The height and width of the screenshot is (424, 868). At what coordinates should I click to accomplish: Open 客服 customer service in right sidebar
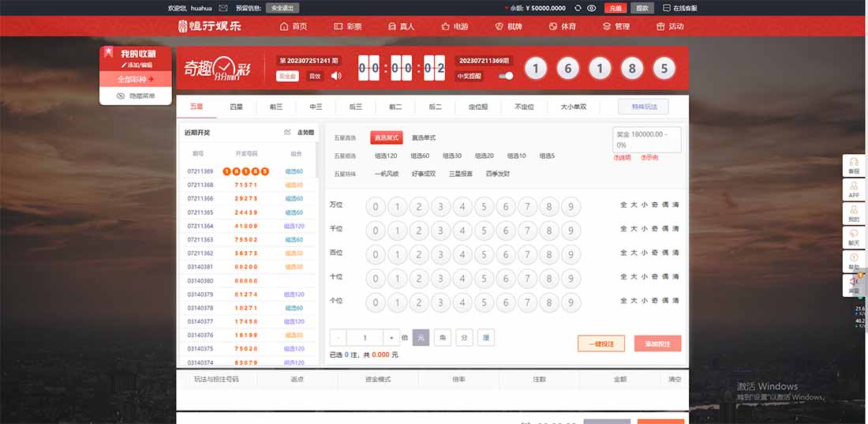[x=853, y=164]
